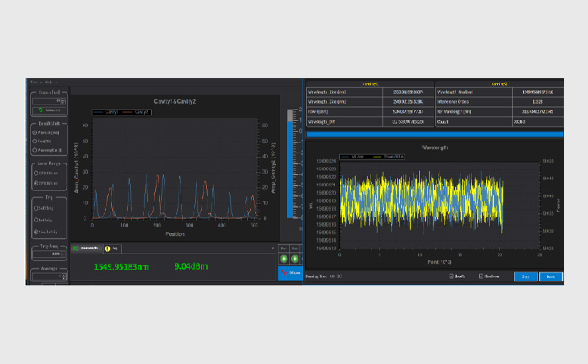The width and height of the screenshot is (588, 364).
Task: Click the horizontal blue progress bar
Action: pyautogui.click(x=434, y=135)
